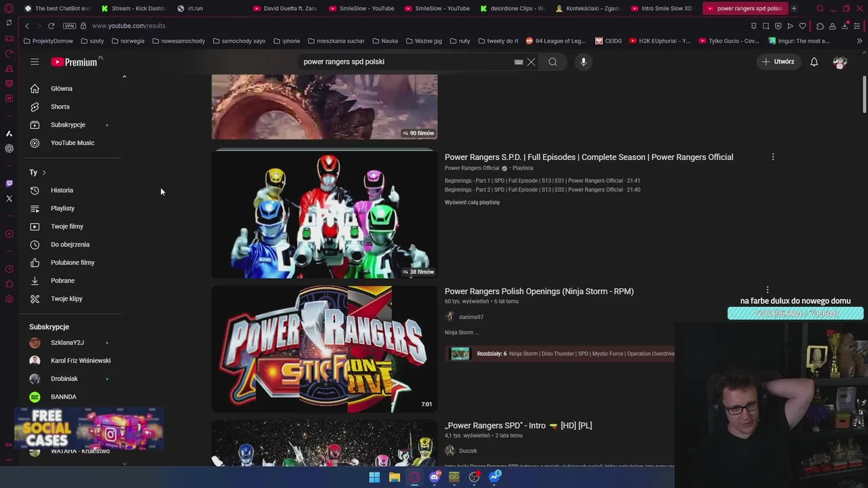Open the Drobiniak subscription
This screenshot has height=488, width=868.
tap(72, 379)
